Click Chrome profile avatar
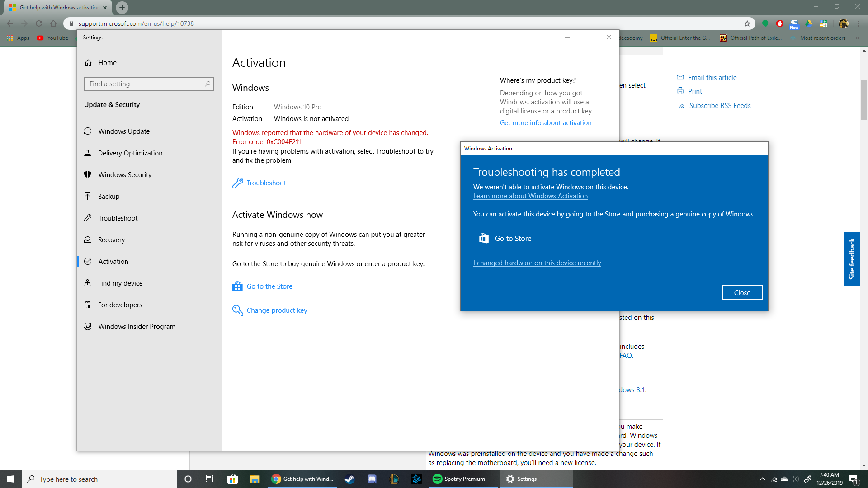The width and height of the screenshot is (868, 488). (x=843, y=23)
